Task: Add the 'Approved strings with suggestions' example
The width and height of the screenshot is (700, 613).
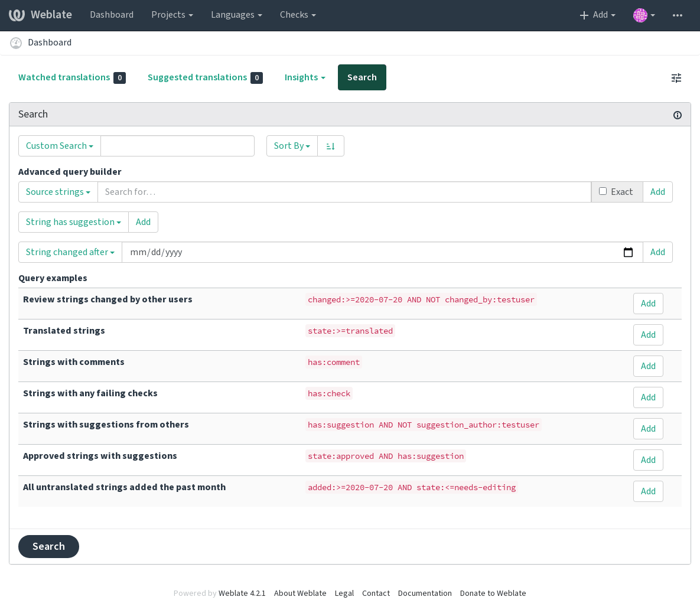Action: point(648,460)
